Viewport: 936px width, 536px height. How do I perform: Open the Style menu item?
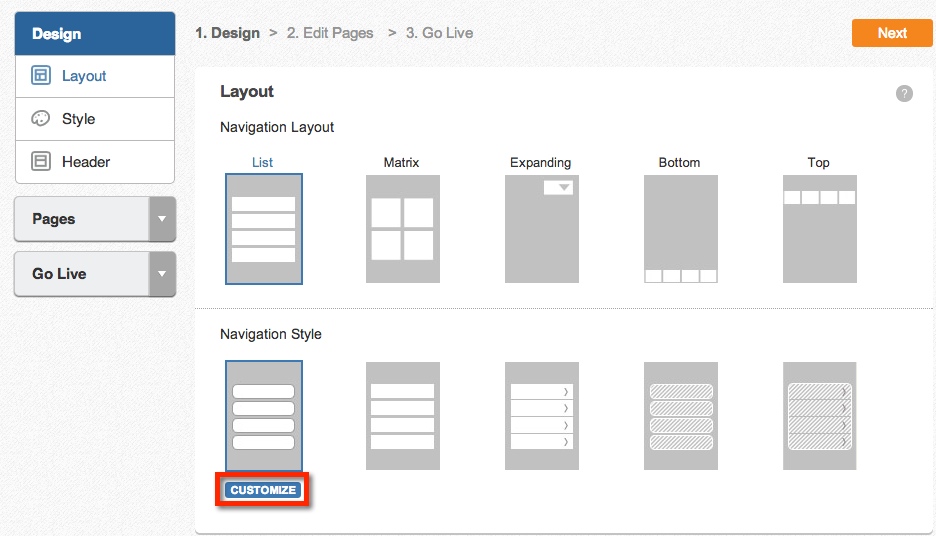tap(95, 119)
